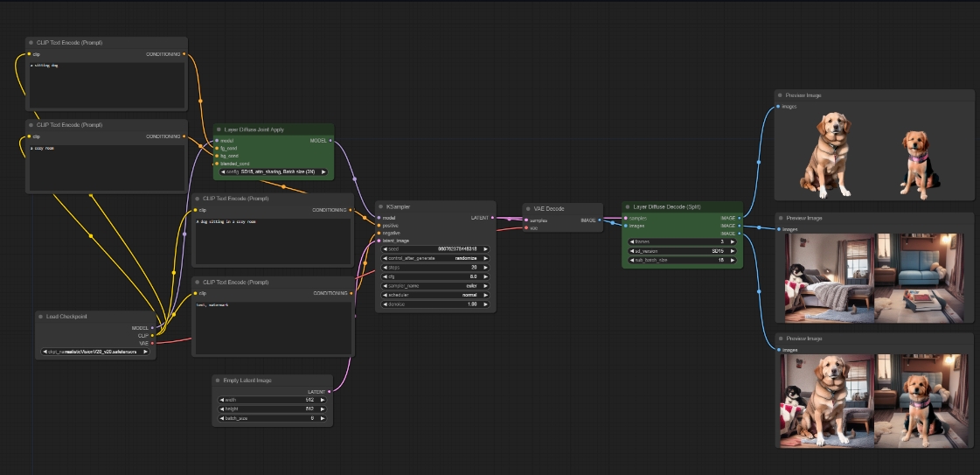Click the VAE output port on Load Checkpoint
This screenshot has height=475, width=980.
pos(152,343)
